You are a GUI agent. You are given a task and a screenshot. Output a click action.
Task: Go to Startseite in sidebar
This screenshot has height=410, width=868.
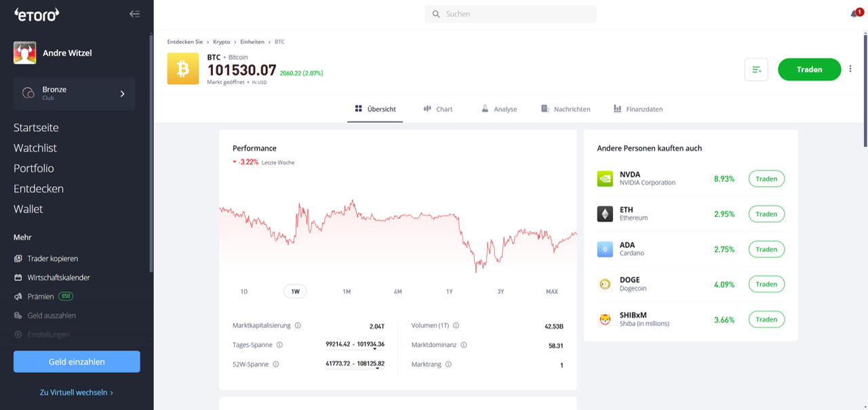click(36, 128)
